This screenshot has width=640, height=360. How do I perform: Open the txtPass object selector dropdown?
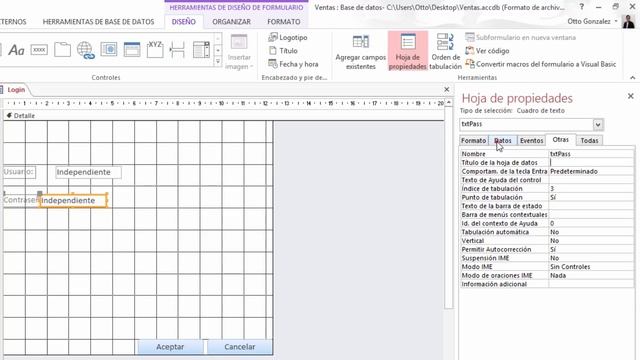point(598,124)
